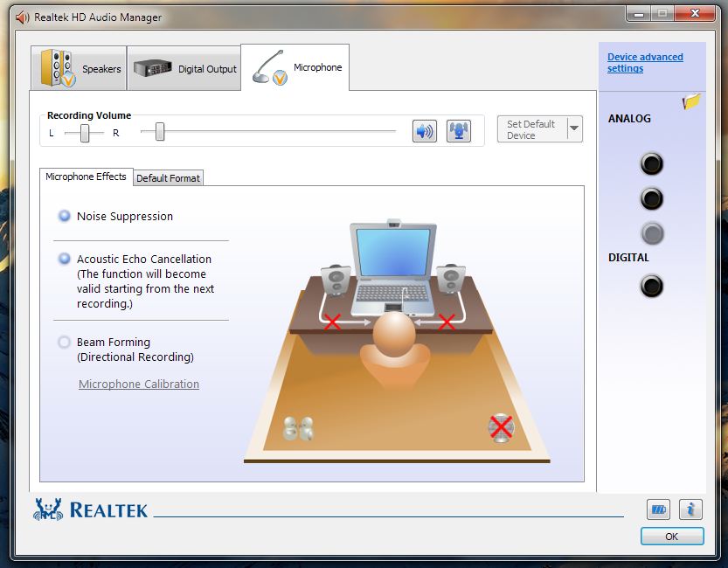
Task: Close the Realtek HD Audio Manager window
Action: (695, 13)
